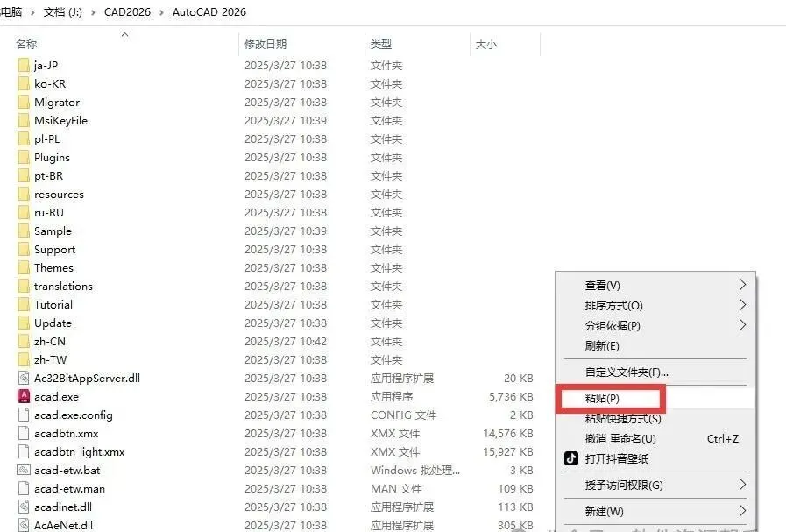Click the 14,576 KB size value
The height and width of the screenshot is (532, 786).
[x=508, y=434]
